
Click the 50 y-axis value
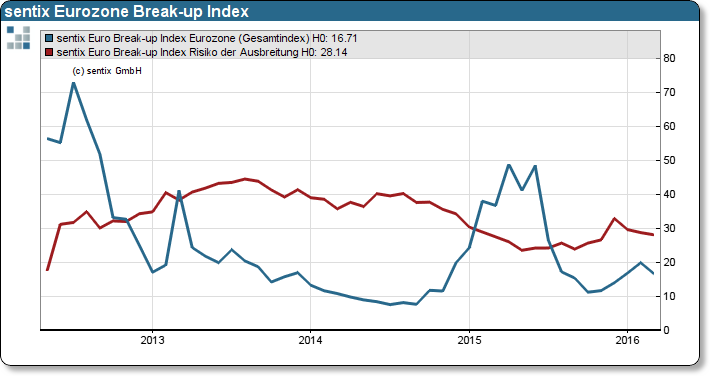pos(669,160)
